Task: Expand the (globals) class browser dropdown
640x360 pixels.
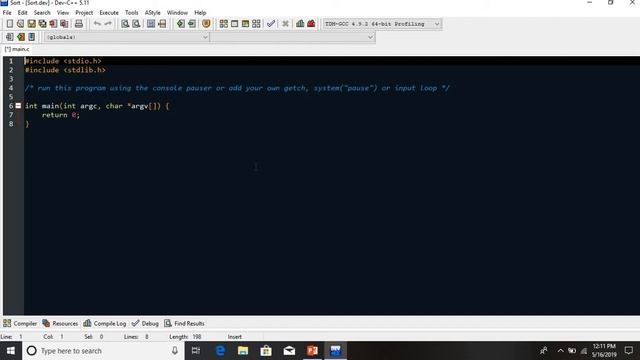Action: (127, 37)
